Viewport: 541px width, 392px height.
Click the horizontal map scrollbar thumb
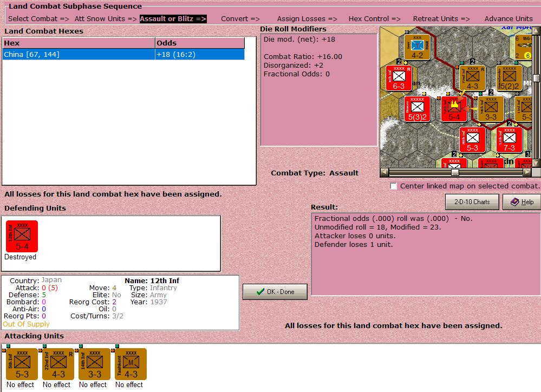click(x=455, y=172)
